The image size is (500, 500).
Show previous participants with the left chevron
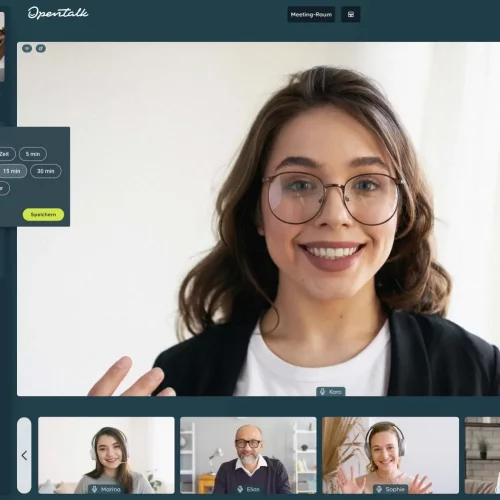pyautogui.click(x=24, y=455)
